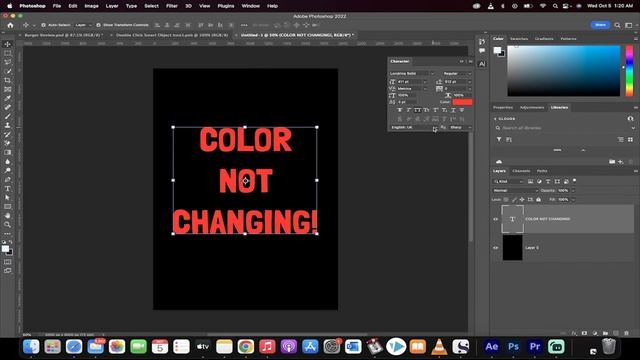Click the foreground color swatch in toolbar
Viewport: 640px width, 360px height.
(5, 249)
